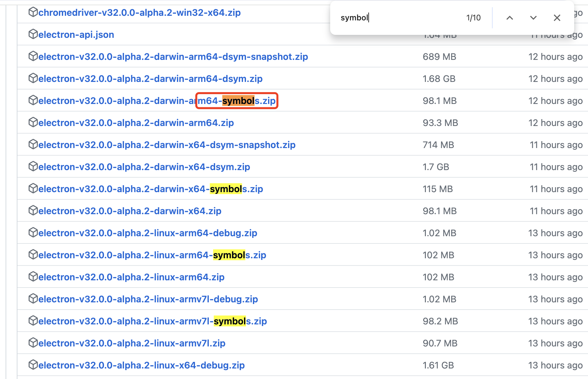Click the package icon beside linux-armv7l.zip
This screenshot has height=379, width=588.
(x=33, y=343)
